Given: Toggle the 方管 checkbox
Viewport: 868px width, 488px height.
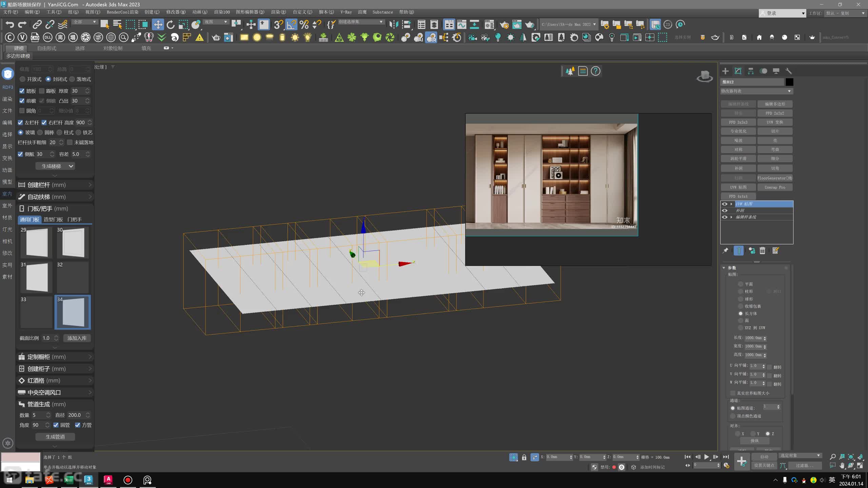Looking at the screenshot, I should (x=78, y=425).
